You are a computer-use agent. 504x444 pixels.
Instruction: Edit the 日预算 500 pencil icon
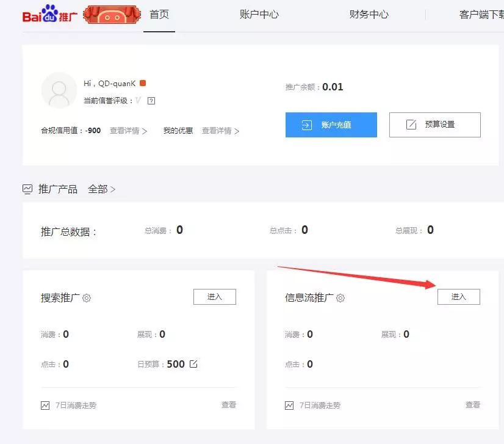193,364
